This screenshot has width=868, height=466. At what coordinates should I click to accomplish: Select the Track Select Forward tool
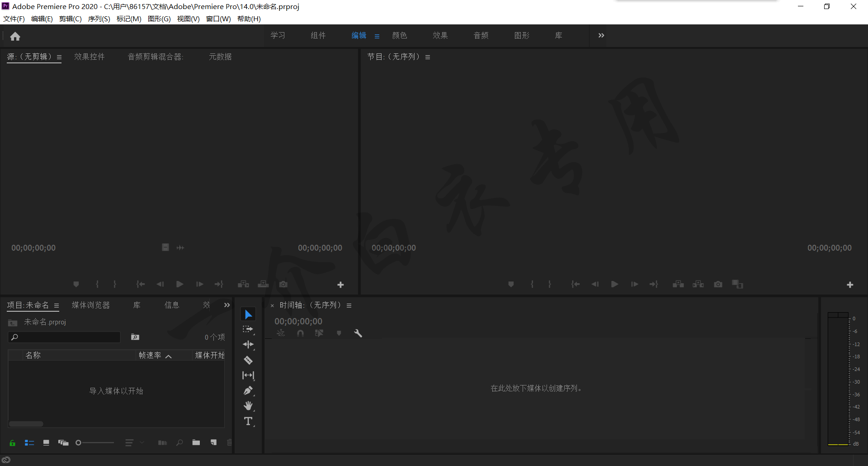tap(248, 329)
